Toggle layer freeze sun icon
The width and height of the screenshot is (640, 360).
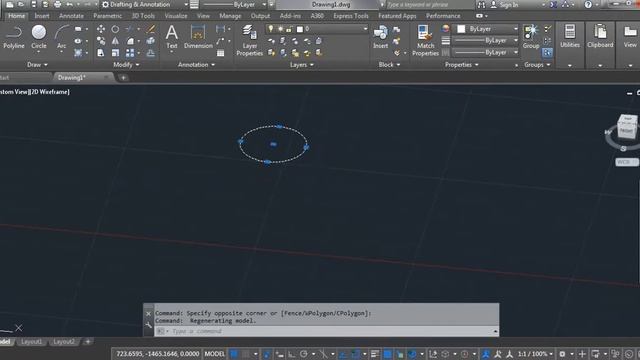click(280, 29)
